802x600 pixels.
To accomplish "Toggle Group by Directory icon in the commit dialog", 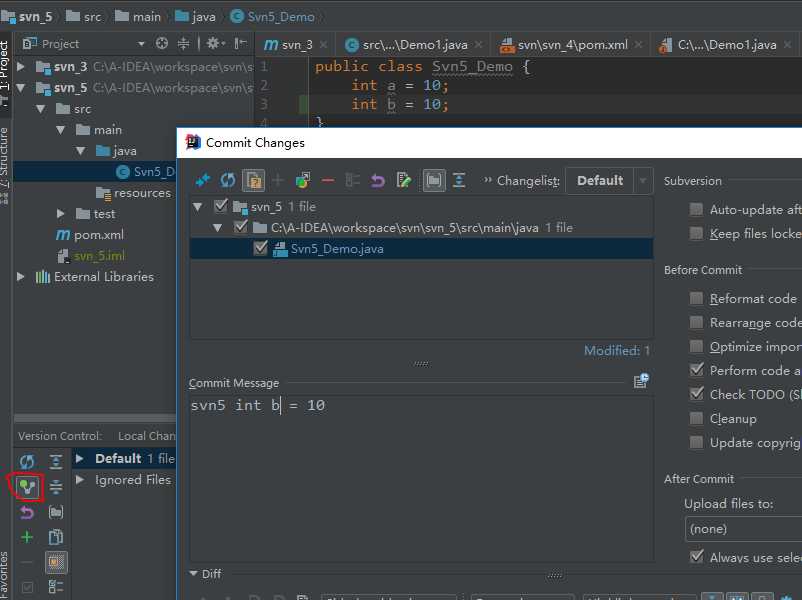I will tap(434, 180).
